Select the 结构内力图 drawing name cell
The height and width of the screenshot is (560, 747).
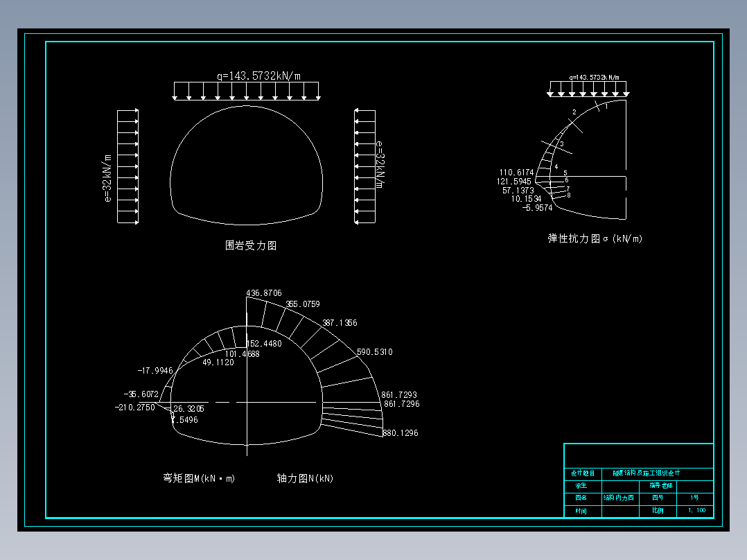pos(619,498)
